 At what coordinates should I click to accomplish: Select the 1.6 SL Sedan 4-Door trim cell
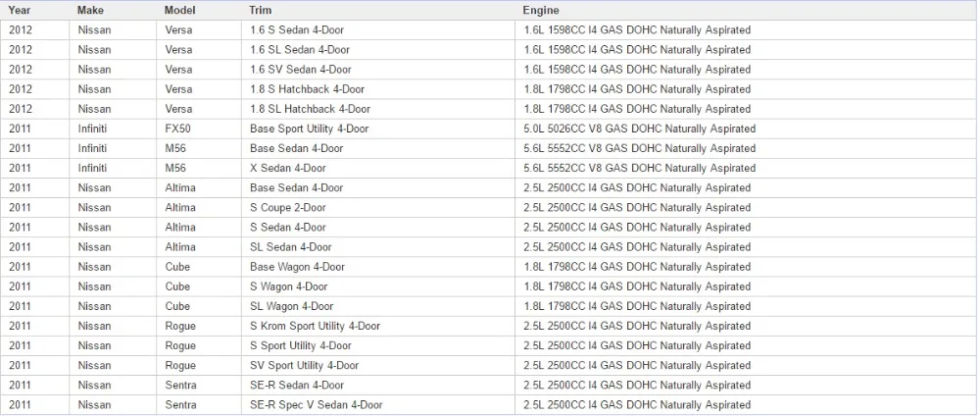pyautogui.click(x=378, y=49)
